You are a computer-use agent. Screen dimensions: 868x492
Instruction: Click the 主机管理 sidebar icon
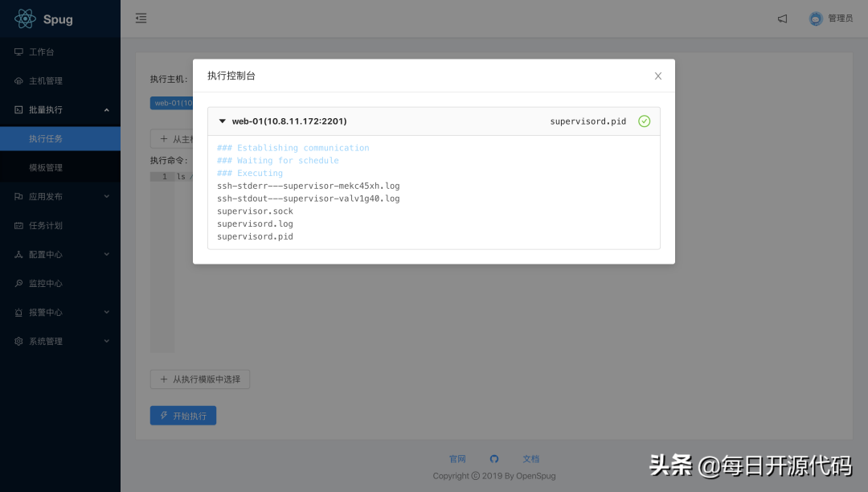tap(18, 80)
